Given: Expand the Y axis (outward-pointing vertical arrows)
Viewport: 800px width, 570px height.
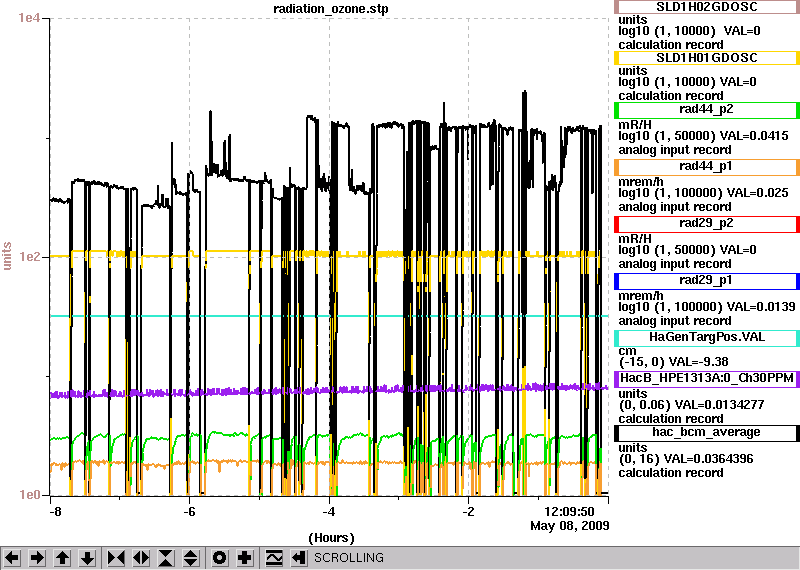Looking at the screenshot, I should point(191,558).
